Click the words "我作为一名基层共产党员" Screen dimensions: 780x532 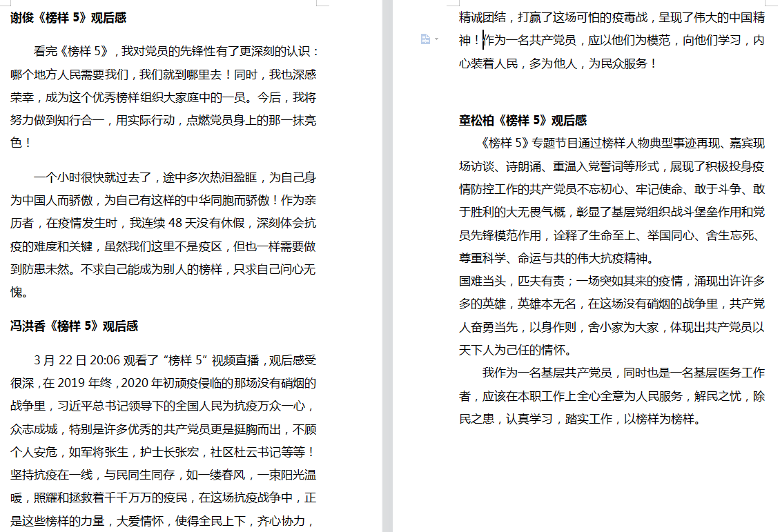547,373
